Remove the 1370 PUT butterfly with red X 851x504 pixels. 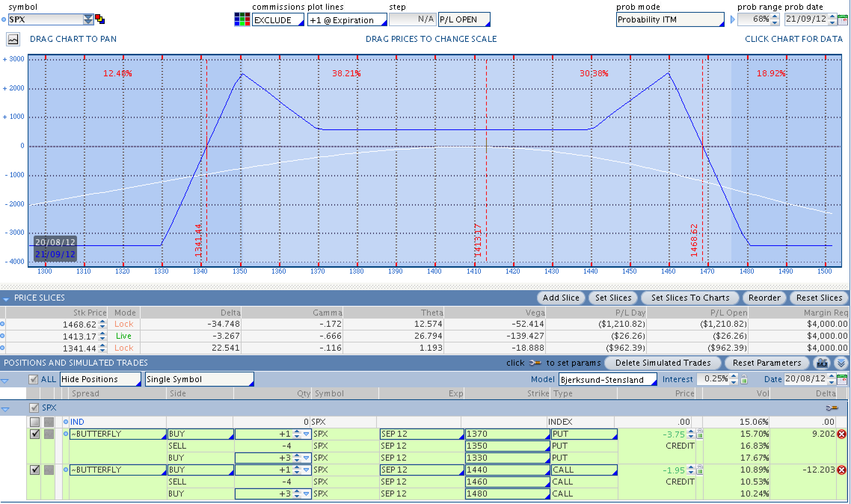(x=842, y=434)
